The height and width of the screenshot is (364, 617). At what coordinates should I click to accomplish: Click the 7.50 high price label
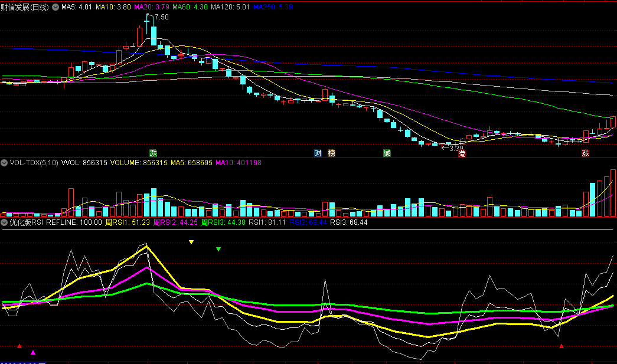(x=162, y=17)
